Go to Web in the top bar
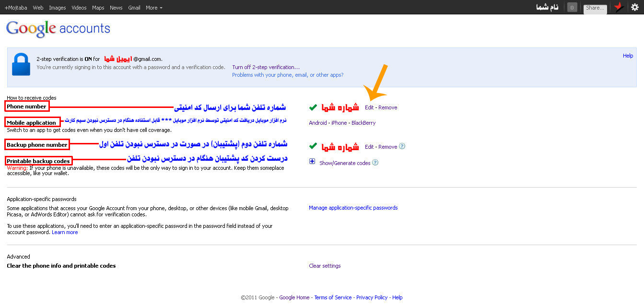The image size is (644, 307). (x=38, y=8)
